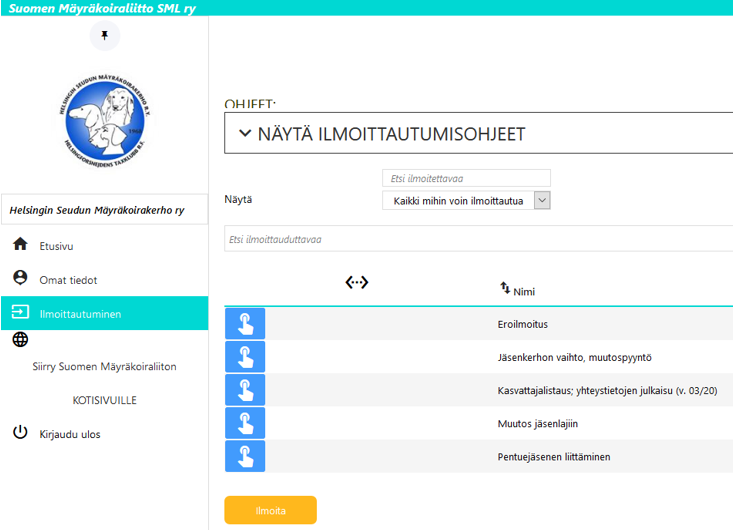The height and width of the screenshot is (530, 733).
Task: Click the yellow Ilmoita button
Action: tap(271, 510)
